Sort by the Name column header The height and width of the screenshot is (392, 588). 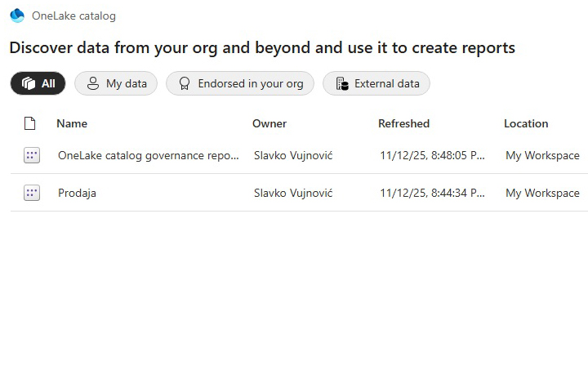pos(72,123)
